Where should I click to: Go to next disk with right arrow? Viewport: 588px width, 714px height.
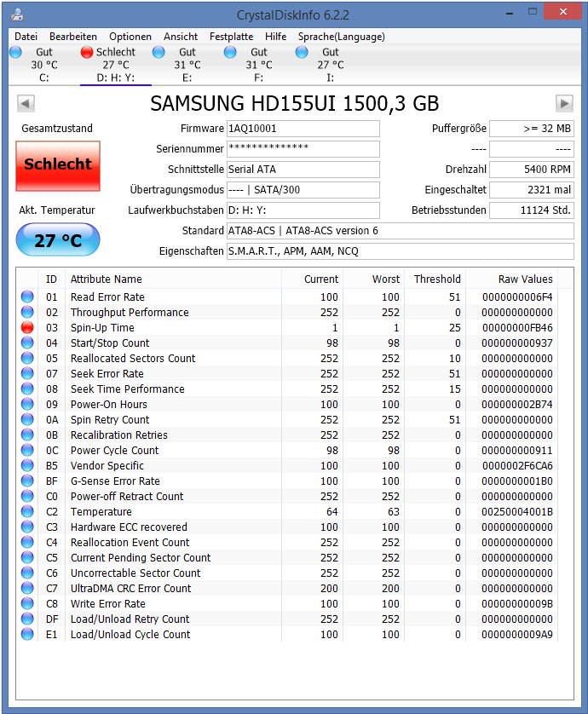(564, 103)
